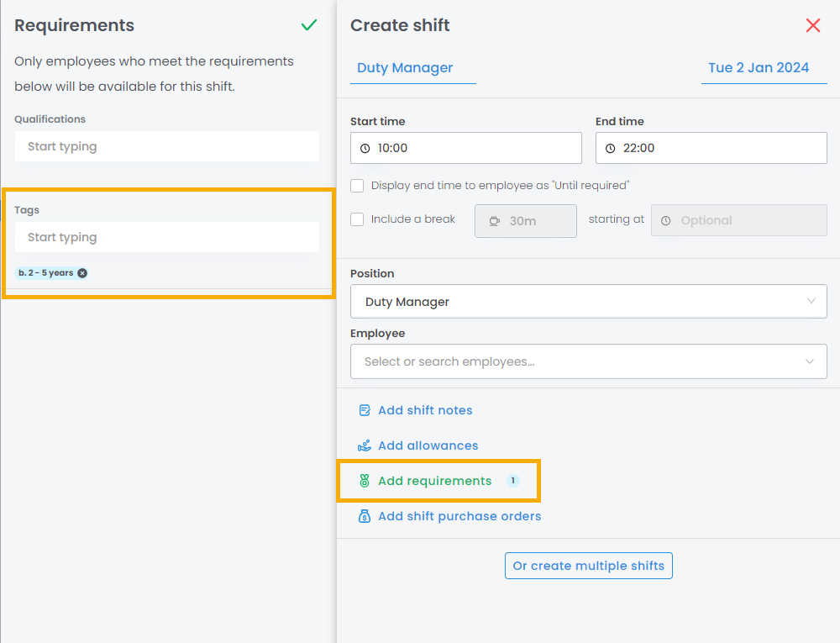Image resolution: width=840 pixels, height=643 pixels.
Task: Click the requirements medal icon
Action: click(365, 481)
